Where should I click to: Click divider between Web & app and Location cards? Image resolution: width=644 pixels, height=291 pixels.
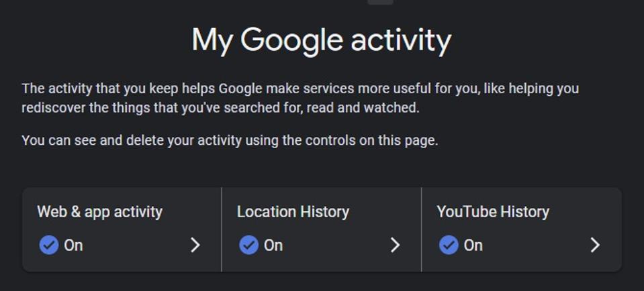tap(221, 229)
